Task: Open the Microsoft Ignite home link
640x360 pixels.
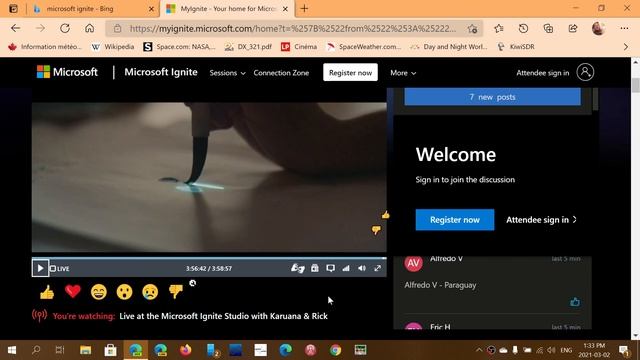Action: 161,72
